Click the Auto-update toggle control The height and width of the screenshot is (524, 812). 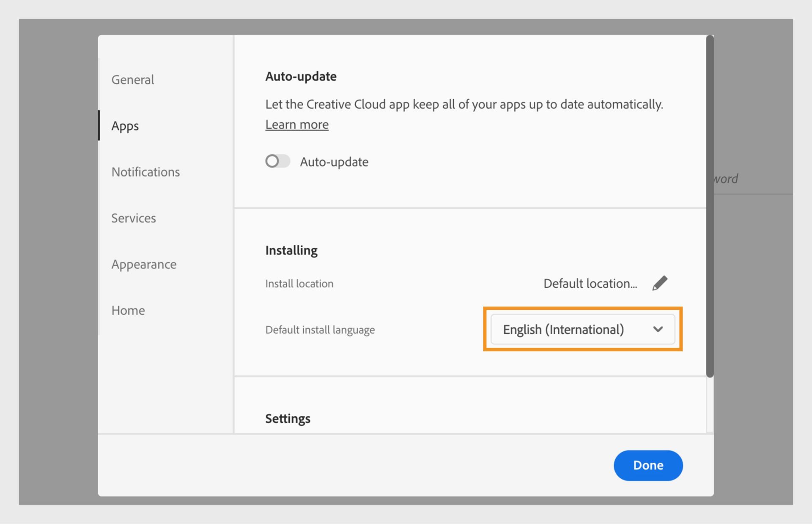(x=277, y=161)
